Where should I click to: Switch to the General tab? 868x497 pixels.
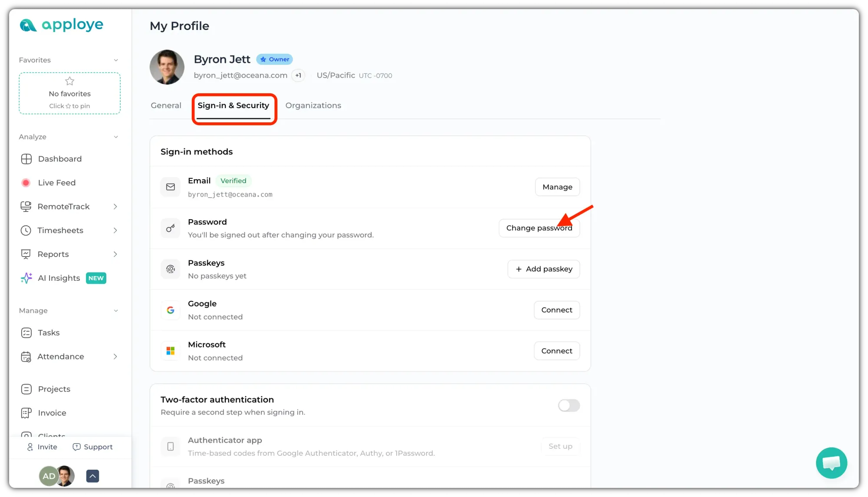click(166, 105)
